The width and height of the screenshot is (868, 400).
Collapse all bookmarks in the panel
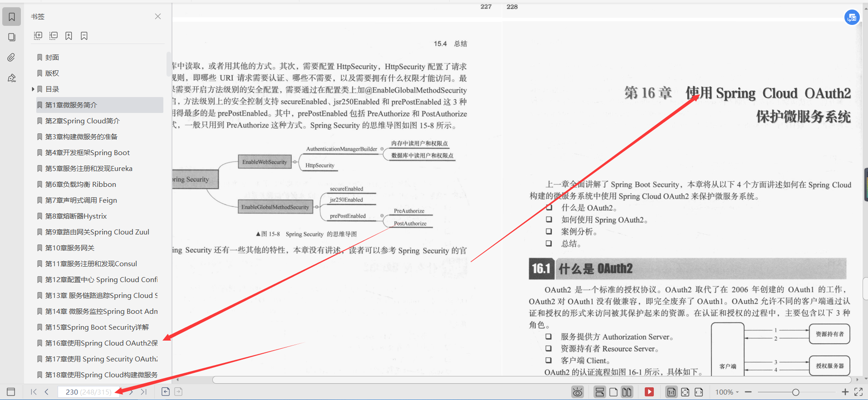point(54,35)
